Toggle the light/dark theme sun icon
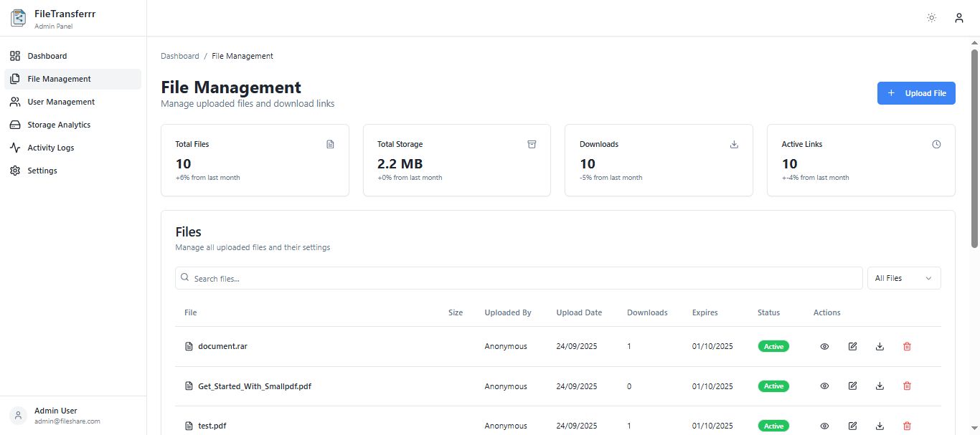This screenshot has width=980, height=435. click(931, 18)
